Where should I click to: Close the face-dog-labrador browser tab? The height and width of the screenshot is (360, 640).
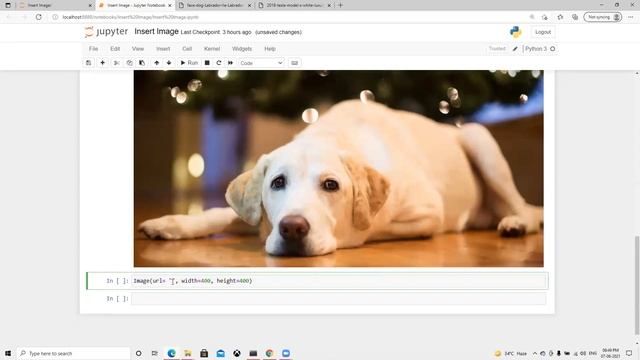[248, 5]
